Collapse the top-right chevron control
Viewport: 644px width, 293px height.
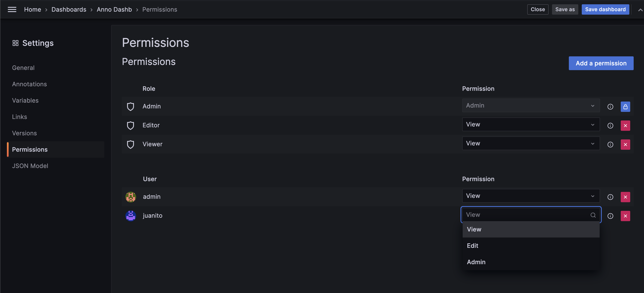640,9
